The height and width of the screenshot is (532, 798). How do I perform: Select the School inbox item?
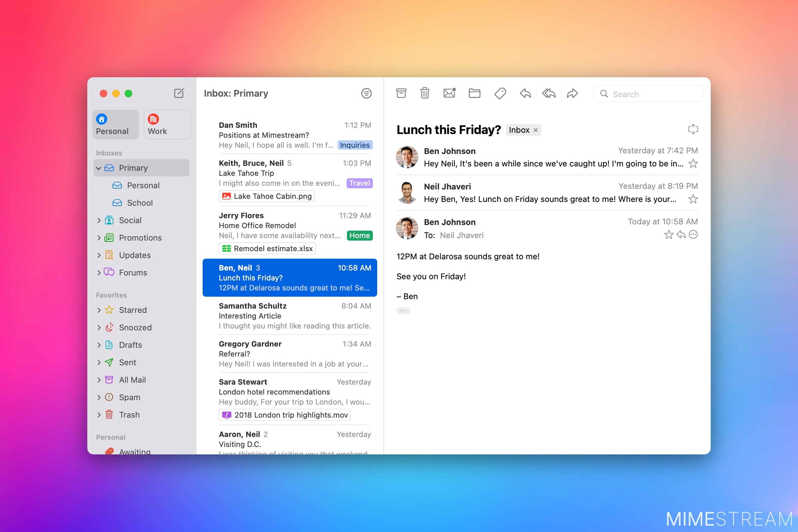[x=139, y=203]
